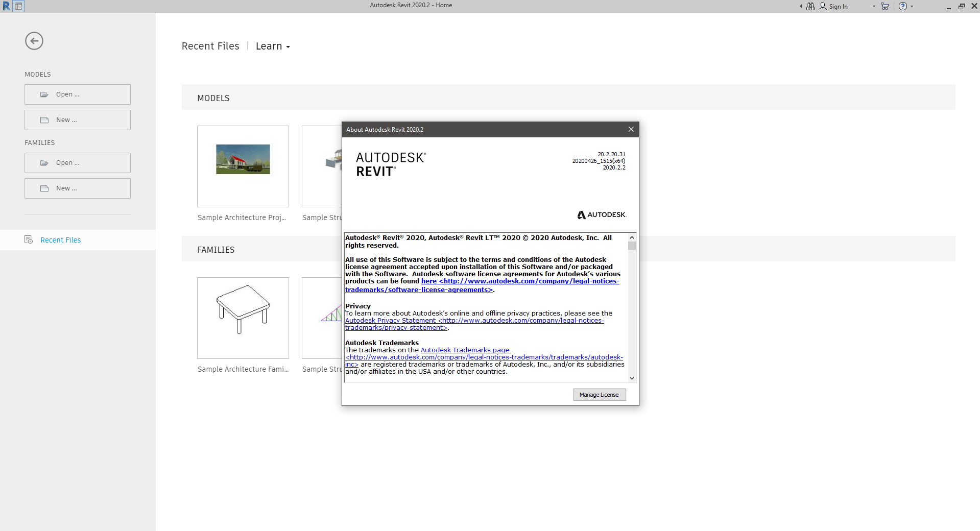Click the Home page icon in title bar
The height and width of the screenshot is (531, 980).
[18, 6]
